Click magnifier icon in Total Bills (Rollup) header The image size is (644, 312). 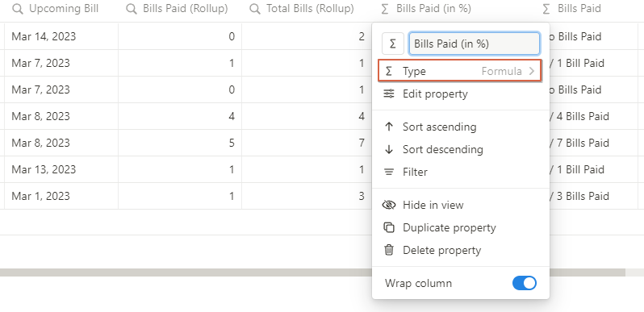point(255,9)
